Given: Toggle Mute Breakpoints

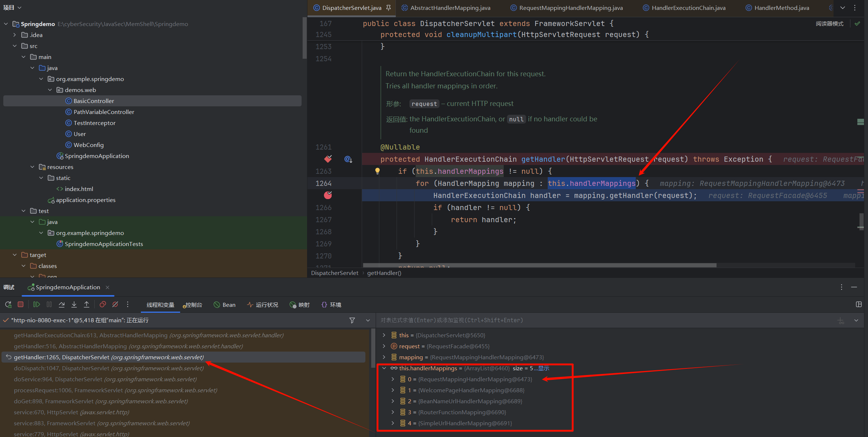Looking at the screenshot, I should (x=115, y=304).
